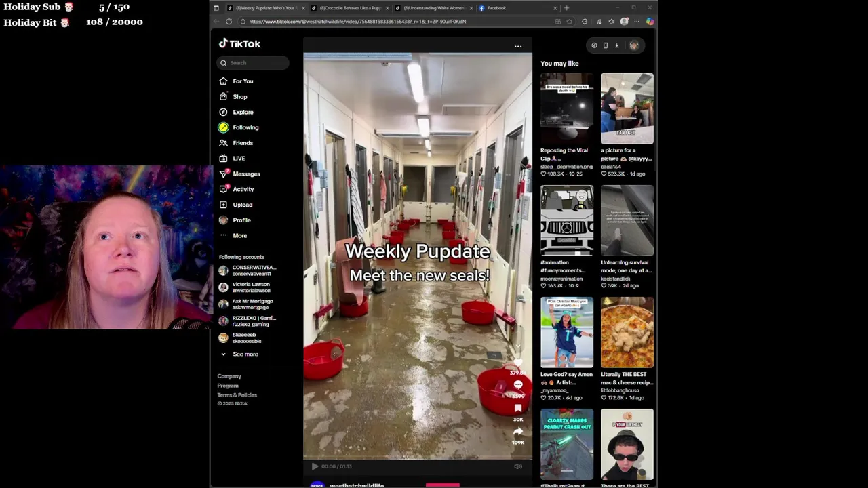Open the Upload page
Screen dimensions: 868x488
point(235,205)
